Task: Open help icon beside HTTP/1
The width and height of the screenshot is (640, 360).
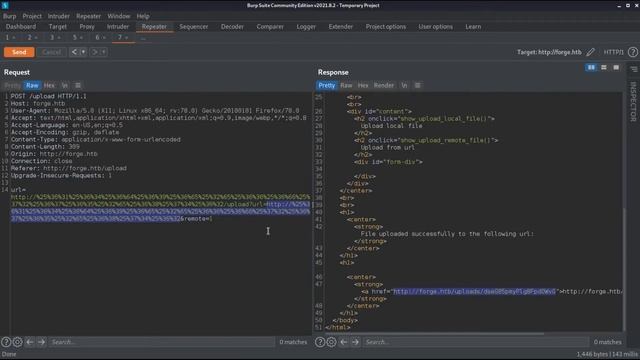Action: [x=633, y=52]
